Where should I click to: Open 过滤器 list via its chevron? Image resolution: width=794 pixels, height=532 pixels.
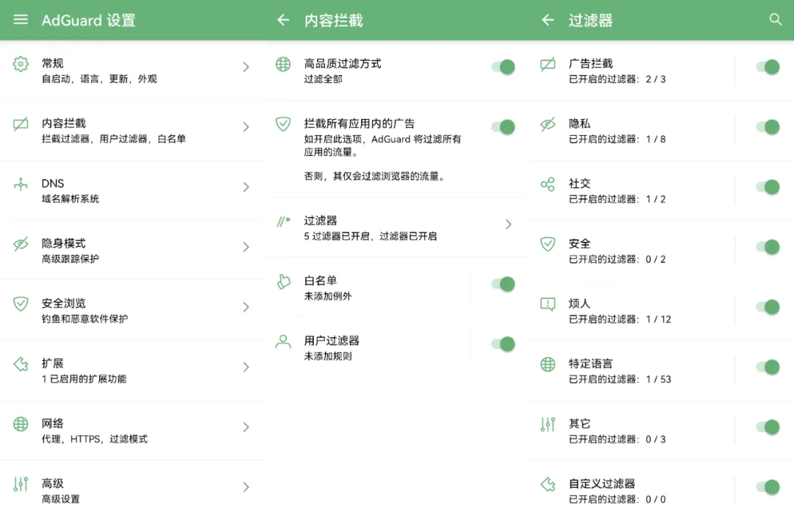tap(509, 224)
